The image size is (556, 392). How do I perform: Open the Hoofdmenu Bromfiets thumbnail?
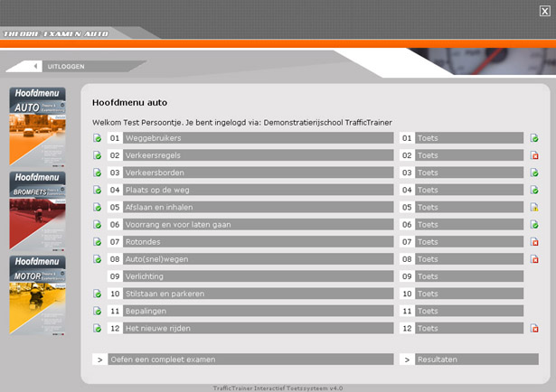38,211
